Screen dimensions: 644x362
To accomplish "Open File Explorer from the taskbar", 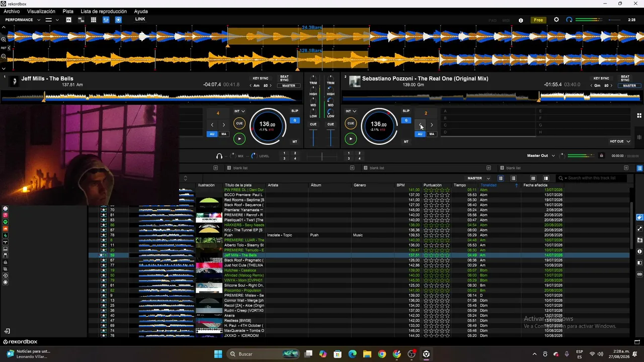I will pos(367,354).
